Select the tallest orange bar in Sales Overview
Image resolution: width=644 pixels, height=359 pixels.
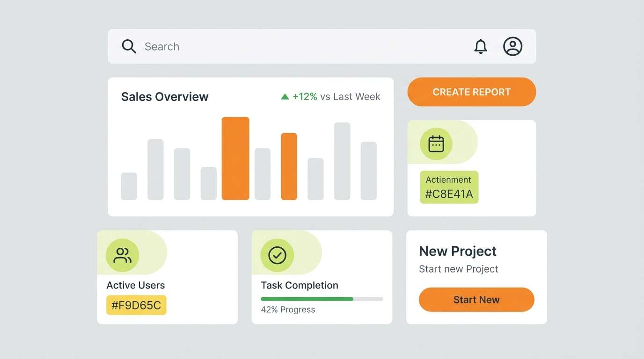[235, 159]
